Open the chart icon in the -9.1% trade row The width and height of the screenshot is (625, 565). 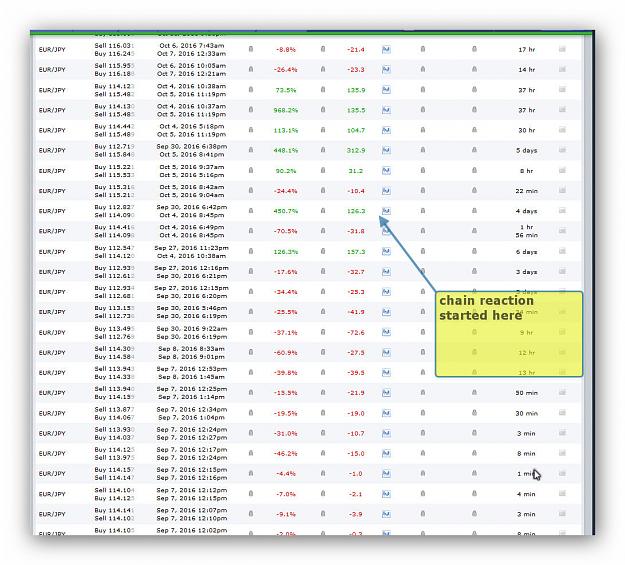point(386,514)
